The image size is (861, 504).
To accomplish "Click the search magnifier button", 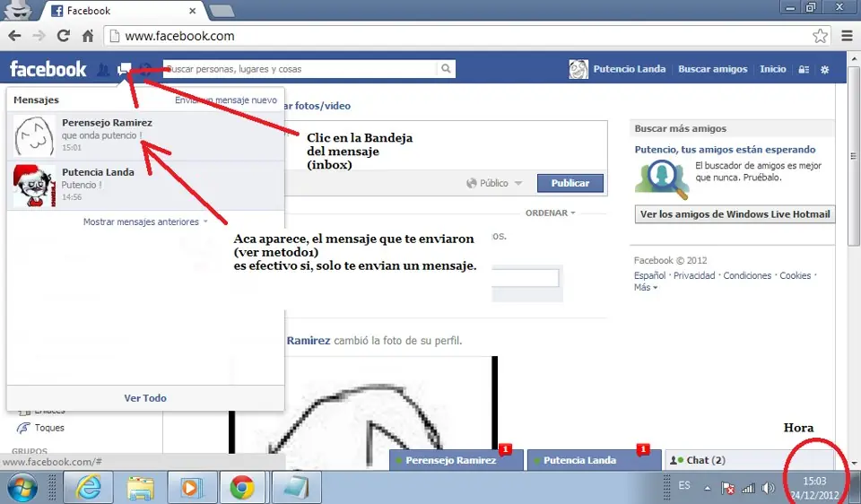I will [x=446, y=69].
